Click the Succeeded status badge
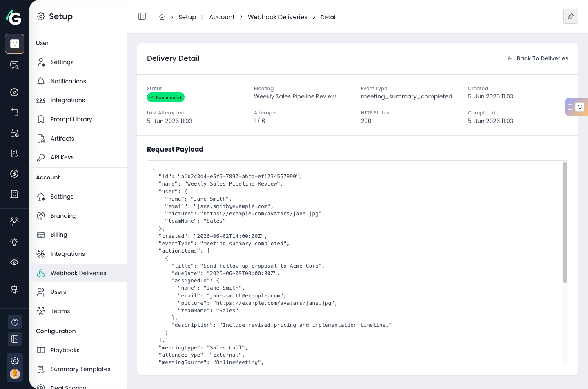Screen dimensions: 588x389 coord(166,98)
